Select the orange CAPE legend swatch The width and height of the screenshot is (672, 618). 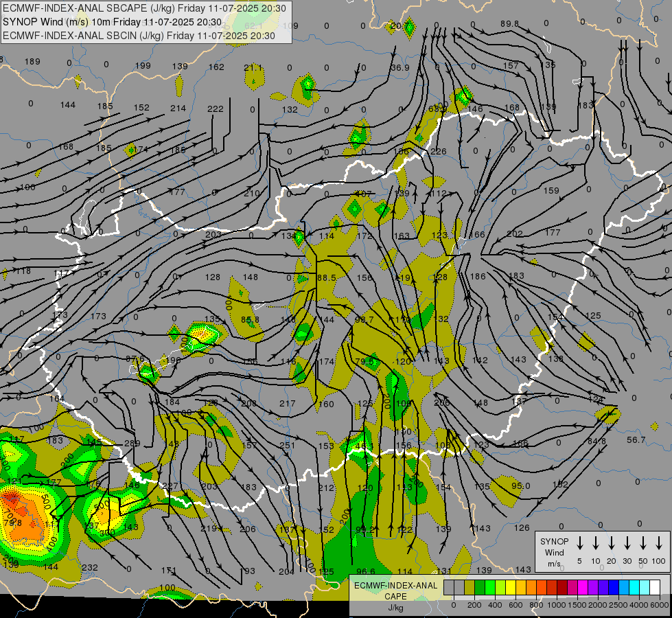[x=531, y=588]
